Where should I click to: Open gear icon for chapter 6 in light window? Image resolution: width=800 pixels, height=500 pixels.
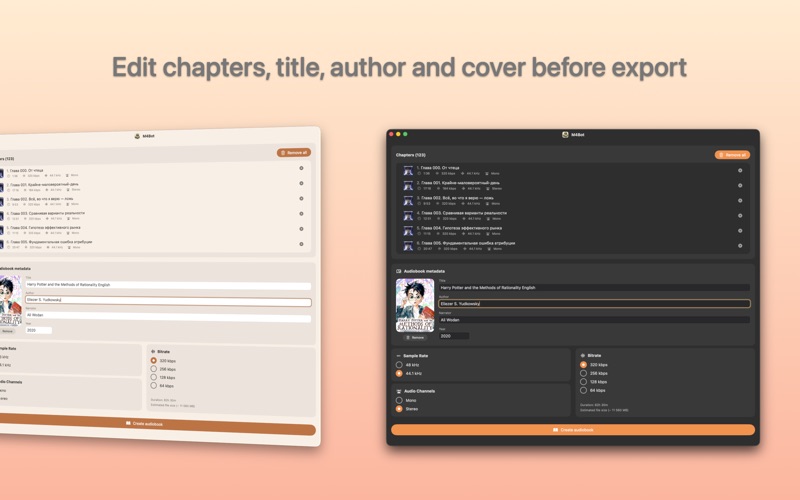[x=301, y=244]
